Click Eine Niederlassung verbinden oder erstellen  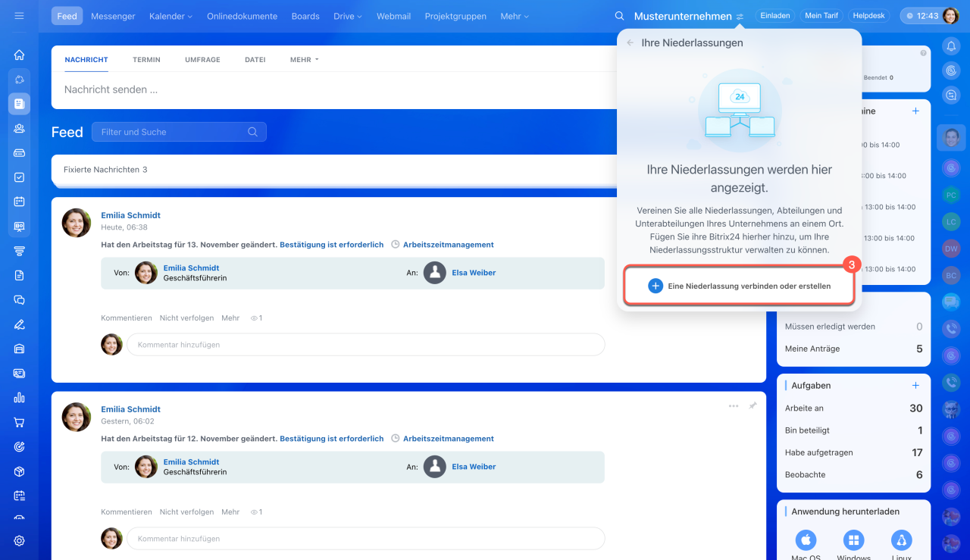739,286
